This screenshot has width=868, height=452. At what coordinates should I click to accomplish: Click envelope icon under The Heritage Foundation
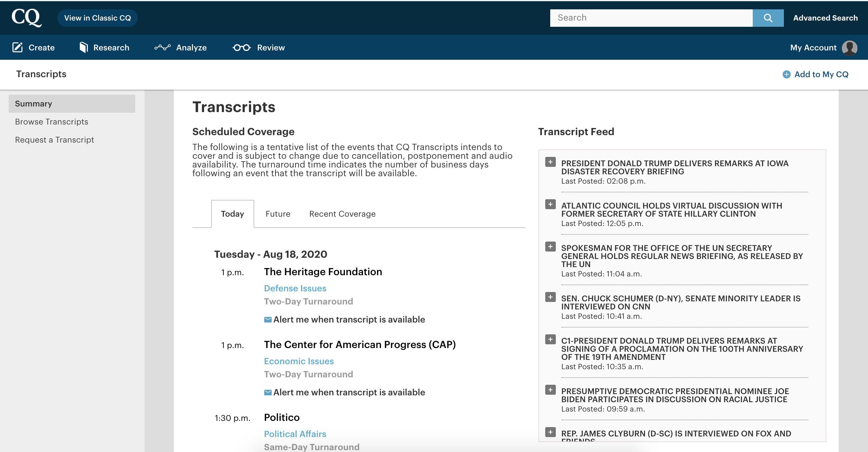[x=268, y=319]
